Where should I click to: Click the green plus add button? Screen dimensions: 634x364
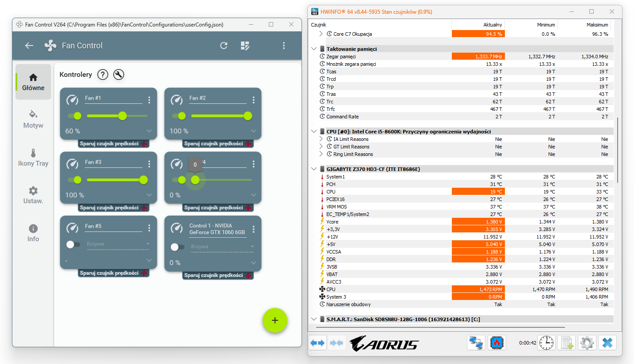(x=275, y=320)
